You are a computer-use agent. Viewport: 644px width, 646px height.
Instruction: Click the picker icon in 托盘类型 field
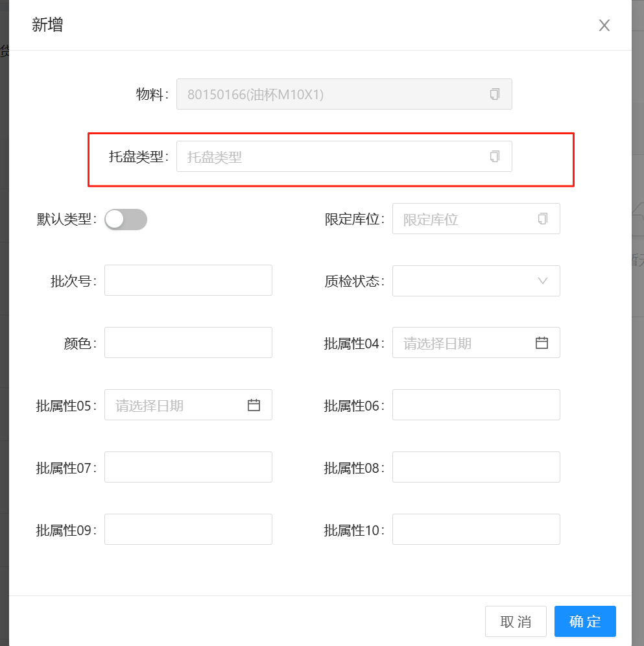(495, 156)
